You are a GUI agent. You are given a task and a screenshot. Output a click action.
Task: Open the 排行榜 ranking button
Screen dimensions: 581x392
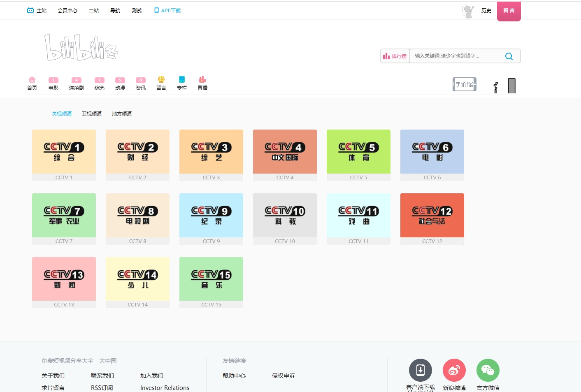[395, 56]
